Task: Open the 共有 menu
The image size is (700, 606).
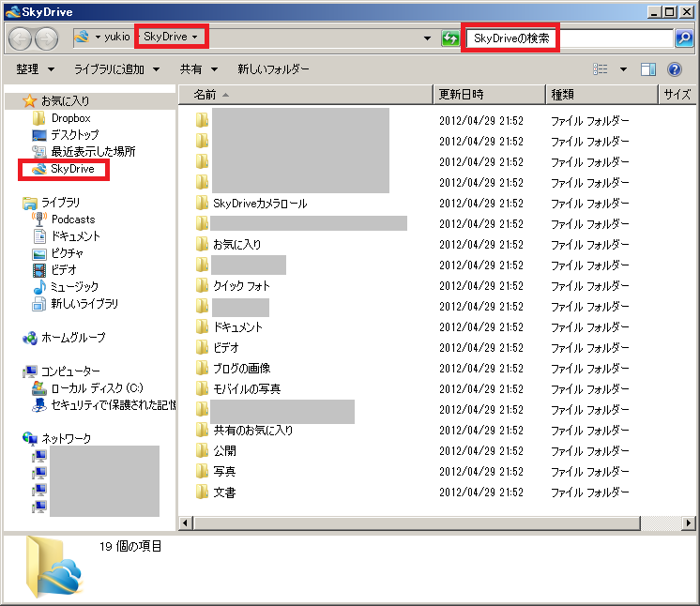Action: 198,69
